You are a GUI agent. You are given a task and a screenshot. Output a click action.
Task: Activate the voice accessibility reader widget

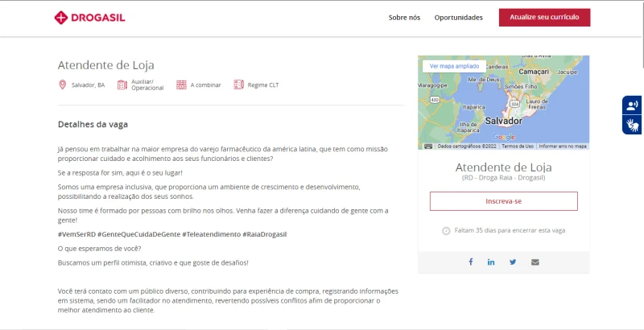tap(632, 105)
